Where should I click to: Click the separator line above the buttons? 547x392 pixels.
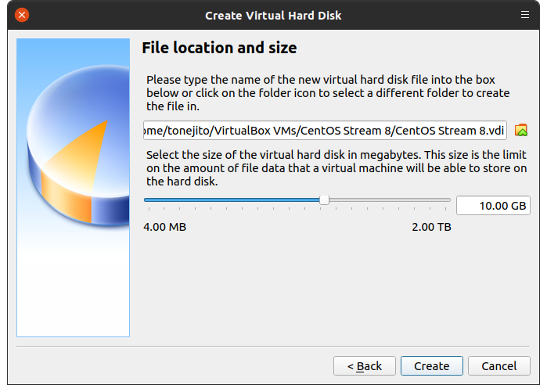point(273,345)
